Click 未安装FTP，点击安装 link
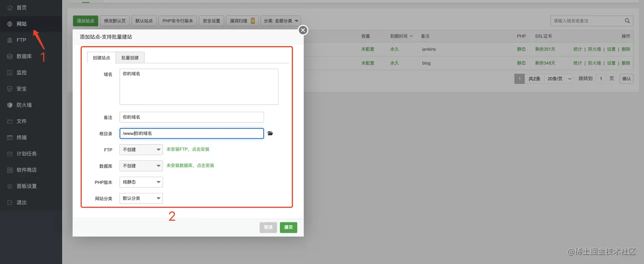The height and width of the screenshot is (264, 644). 188,150
